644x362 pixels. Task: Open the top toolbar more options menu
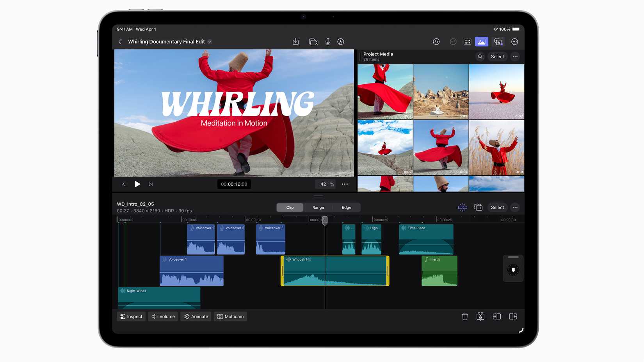pos(515,42)
